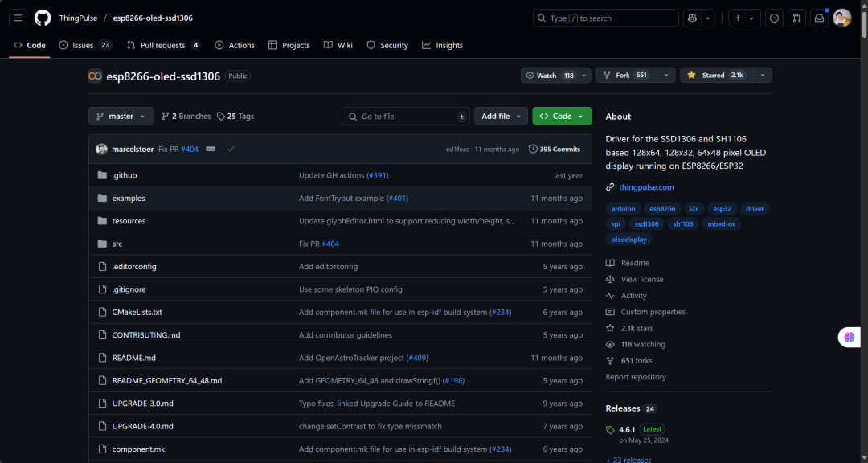This screenshot has width=868, height=463.
Task: Open the thingpulse.com website link
Action: 646,187
